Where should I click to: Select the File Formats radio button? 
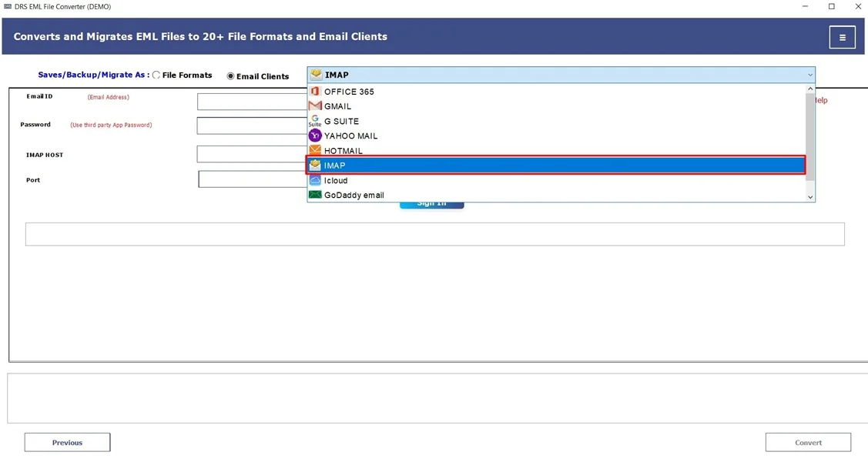tap(156, 75)
